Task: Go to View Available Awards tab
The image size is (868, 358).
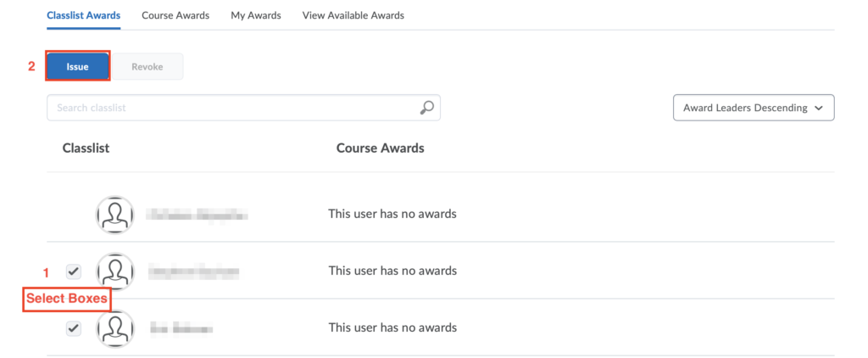Action: (x=353, y=15)
